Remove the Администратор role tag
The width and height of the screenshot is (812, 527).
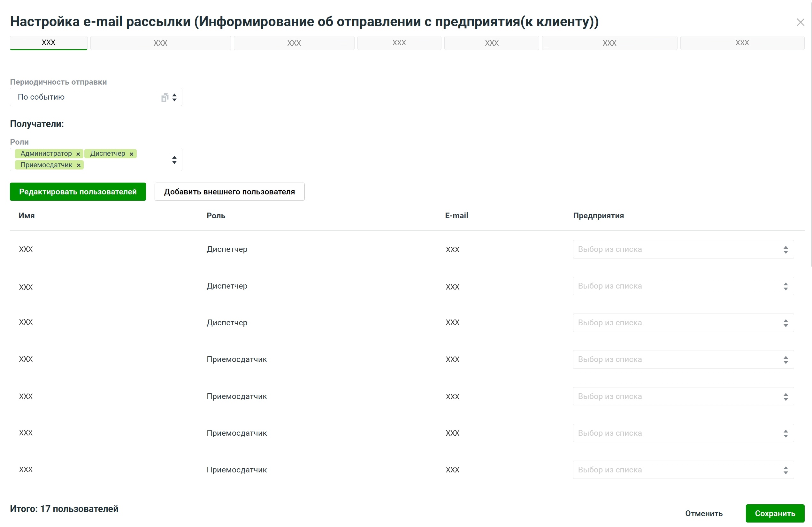coord(78,154)
